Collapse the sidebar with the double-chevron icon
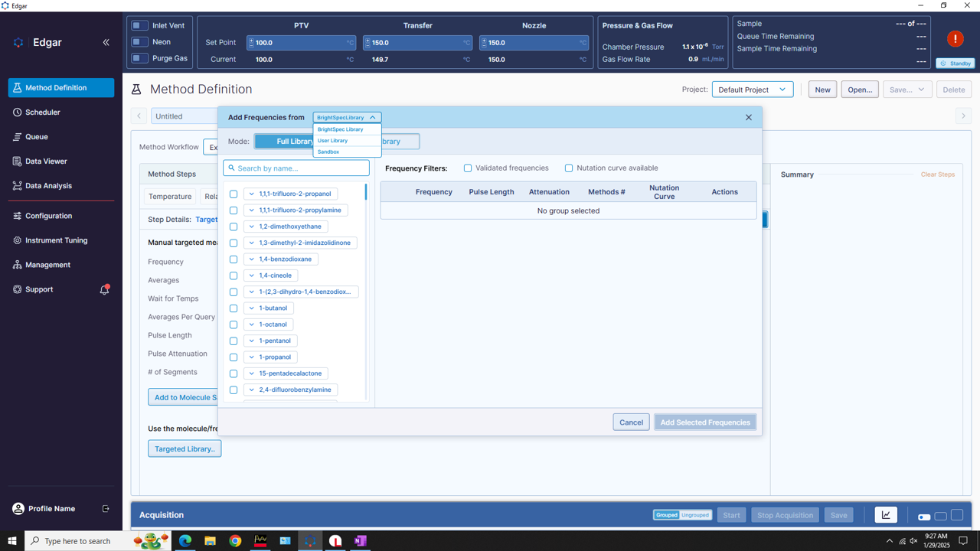 (106, 42)
